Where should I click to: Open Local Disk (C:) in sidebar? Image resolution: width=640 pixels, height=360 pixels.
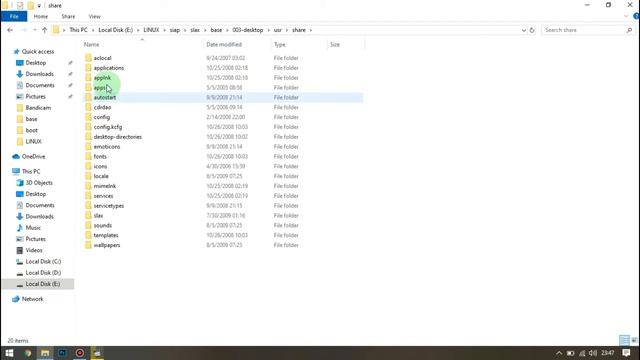coord(43,262)
